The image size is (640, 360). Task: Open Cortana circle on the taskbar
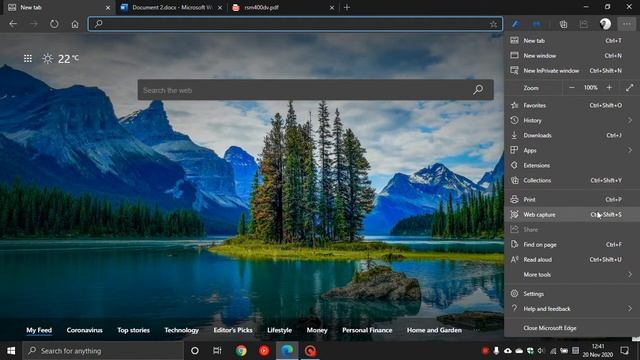(195, 351)
